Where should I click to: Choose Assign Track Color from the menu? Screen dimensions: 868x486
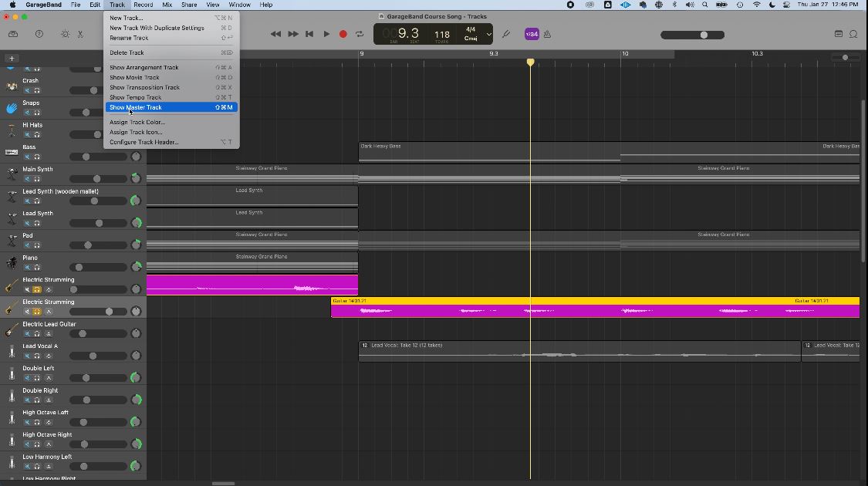coord(137,122)
